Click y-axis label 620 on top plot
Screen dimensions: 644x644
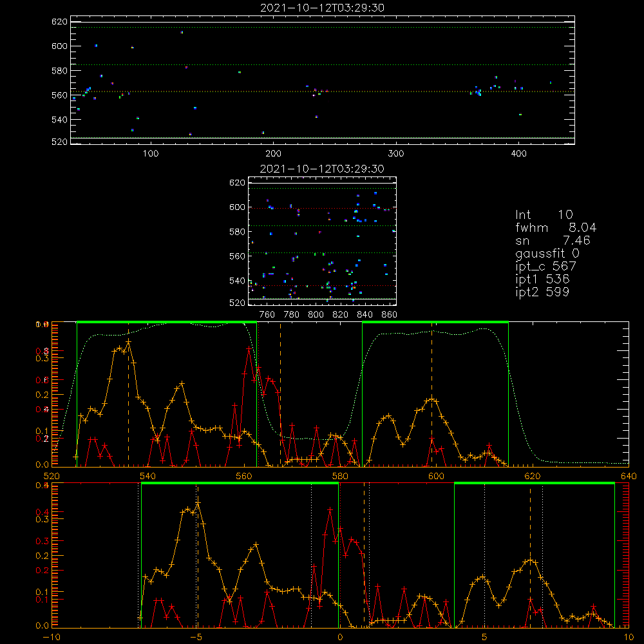59,22
